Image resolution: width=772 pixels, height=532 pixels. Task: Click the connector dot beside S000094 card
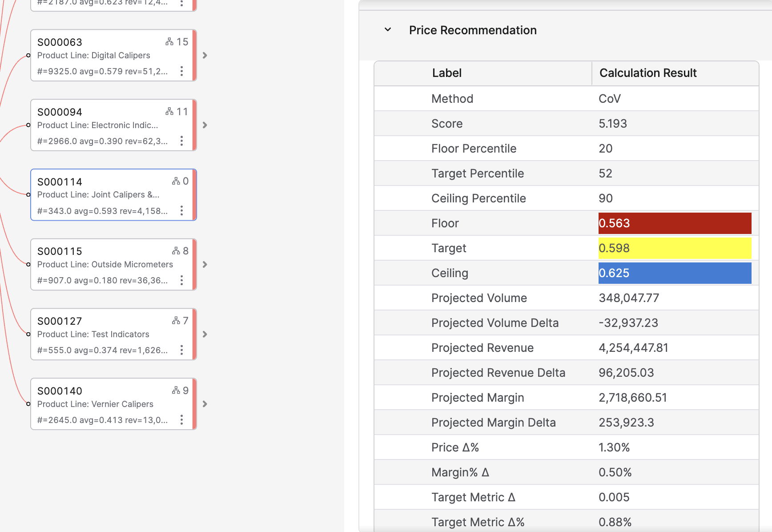pyautogui.click(x=28, y=125)
